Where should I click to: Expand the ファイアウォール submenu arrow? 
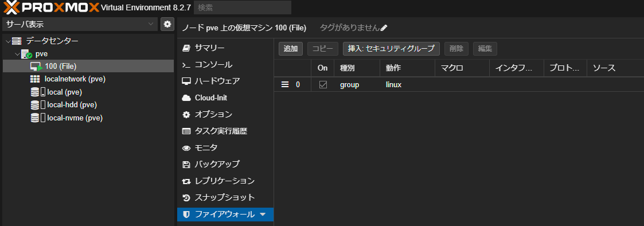click(263, 215)
